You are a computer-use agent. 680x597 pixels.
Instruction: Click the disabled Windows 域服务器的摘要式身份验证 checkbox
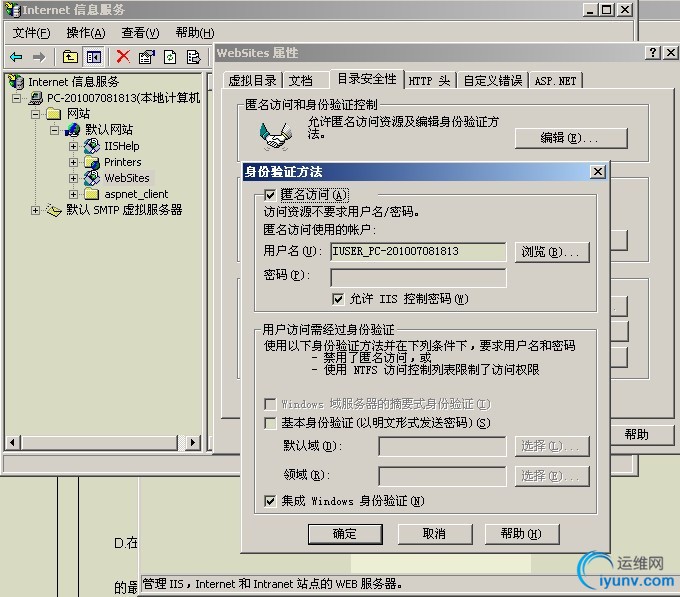click(270, 404)
